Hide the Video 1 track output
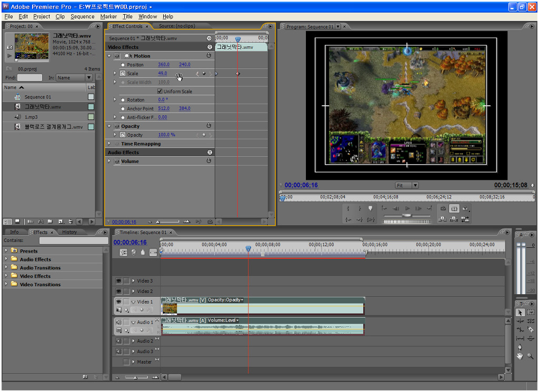The image size is (539, 392). (x=118, y=301)
